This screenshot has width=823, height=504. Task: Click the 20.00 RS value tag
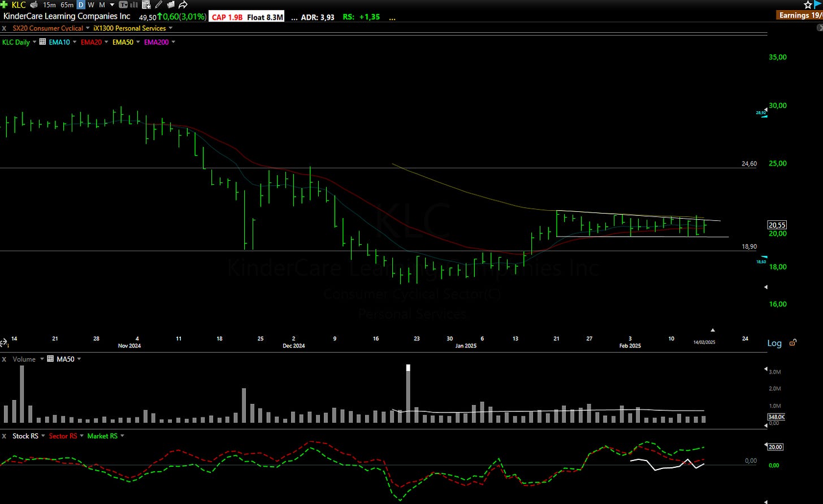click(776, 446)
